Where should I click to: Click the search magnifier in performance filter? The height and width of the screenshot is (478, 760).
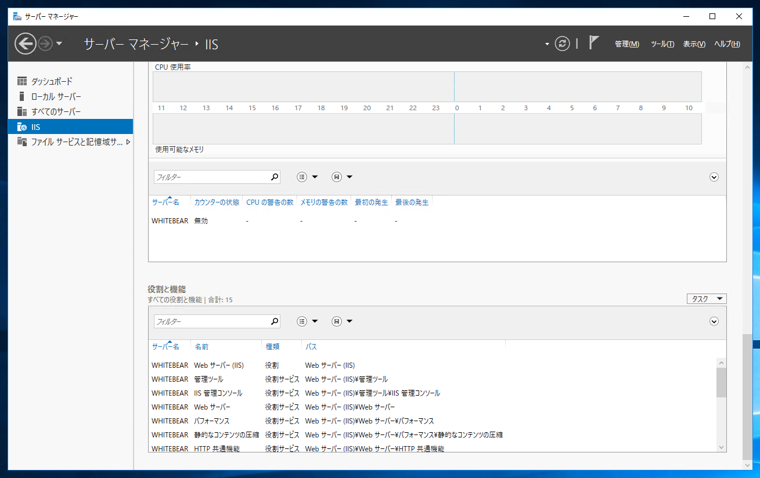point(275,177)
